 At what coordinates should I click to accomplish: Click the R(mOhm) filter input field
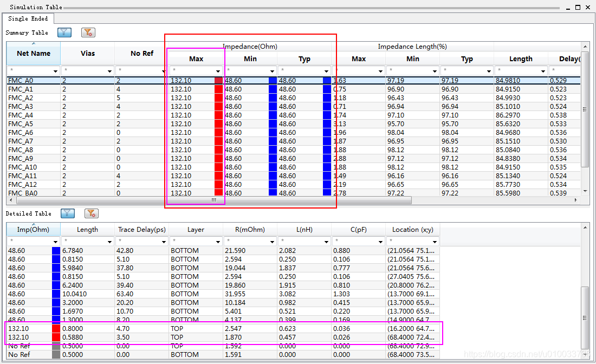coord(245,242)
